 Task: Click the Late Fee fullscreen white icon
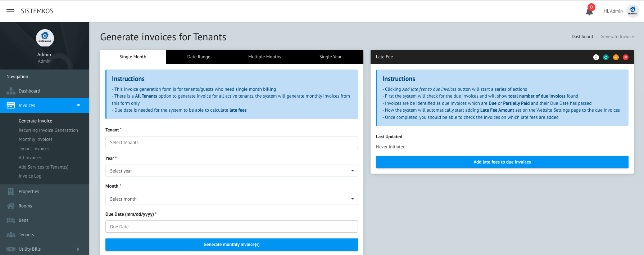tap(596, 57)
